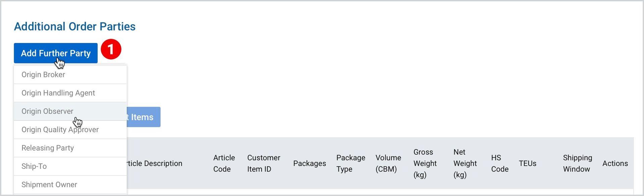Click the red number 1 step marker

click(111, 49)
